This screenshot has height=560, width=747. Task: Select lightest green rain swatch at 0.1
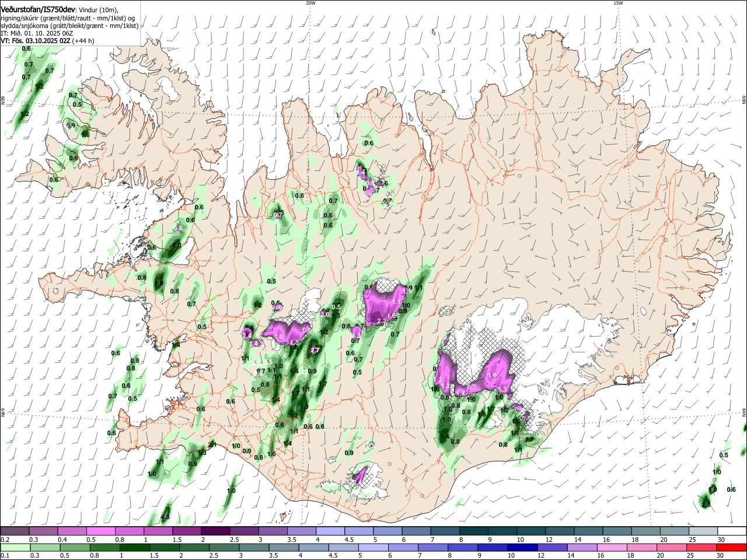[15, 548]
